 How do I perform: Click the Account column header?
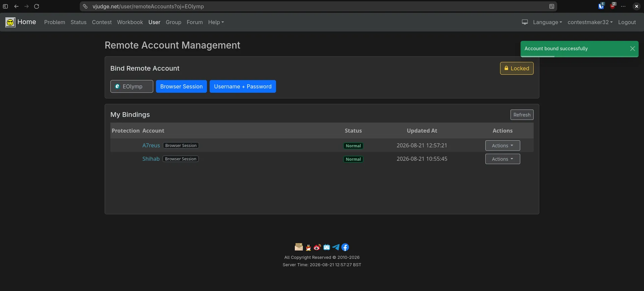(x=153, y=131)
